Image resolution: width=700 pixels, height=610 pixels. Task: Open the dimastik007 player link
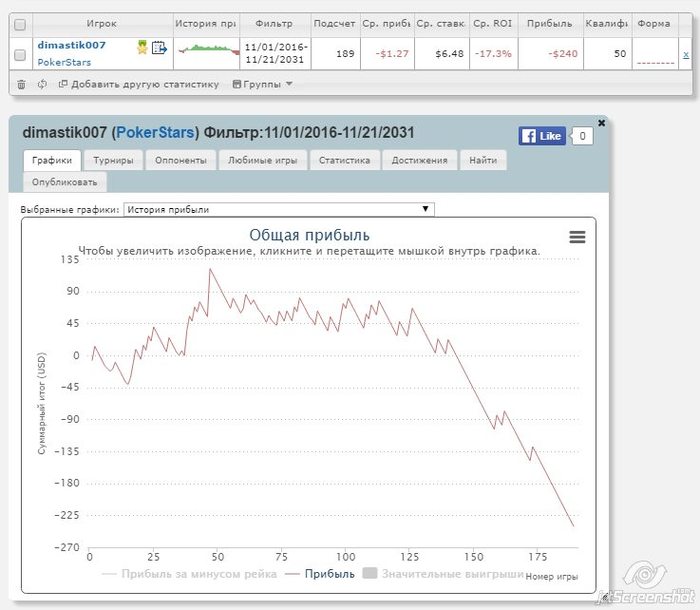[x=71, y=45]
